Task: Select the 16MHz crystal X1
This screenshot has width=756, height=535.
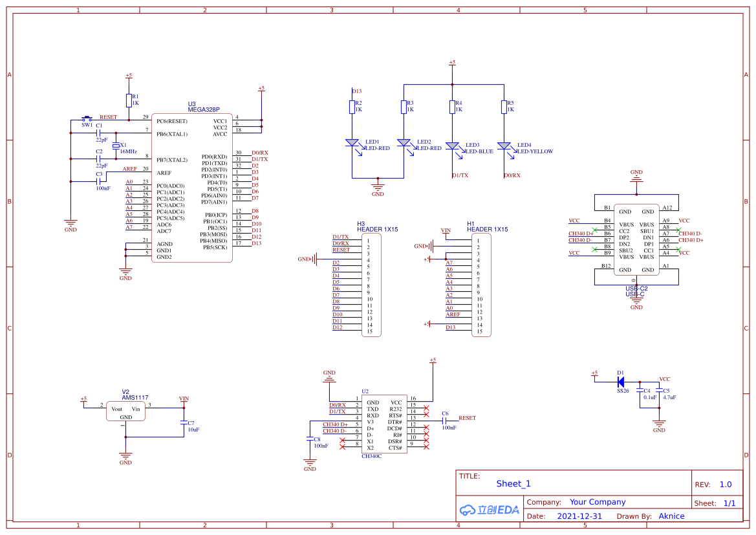Action: (116, 146)
